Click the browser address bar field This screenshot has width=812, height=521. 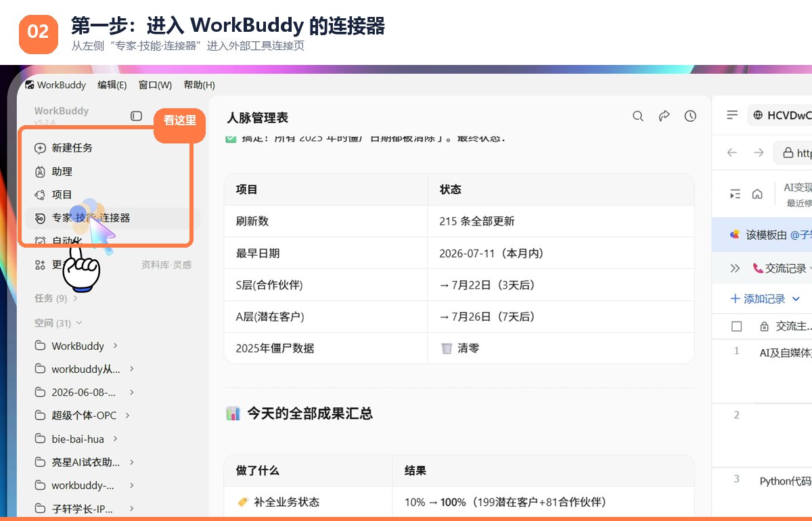point(793,153)
